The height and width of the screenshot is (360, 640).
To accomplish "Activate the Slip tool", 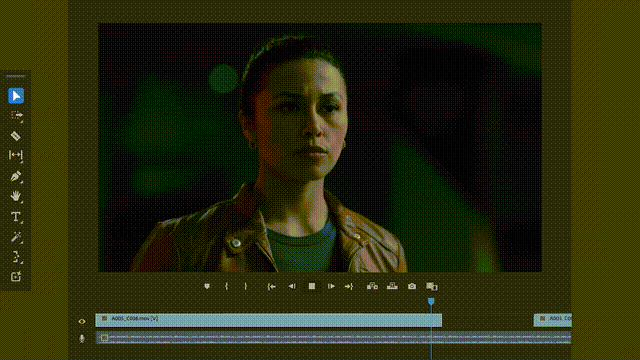I will [x=16, y=155].
